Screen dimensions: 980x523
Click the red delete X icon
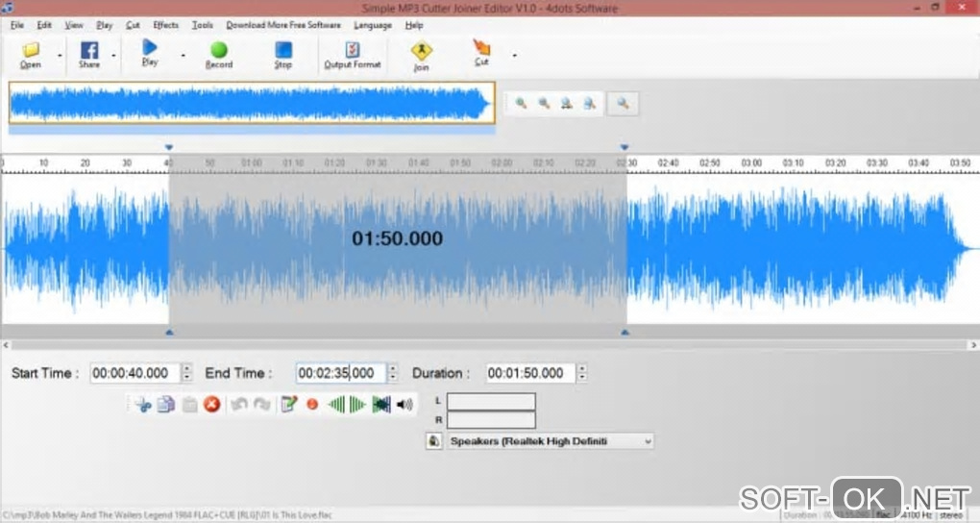point(212,405)
